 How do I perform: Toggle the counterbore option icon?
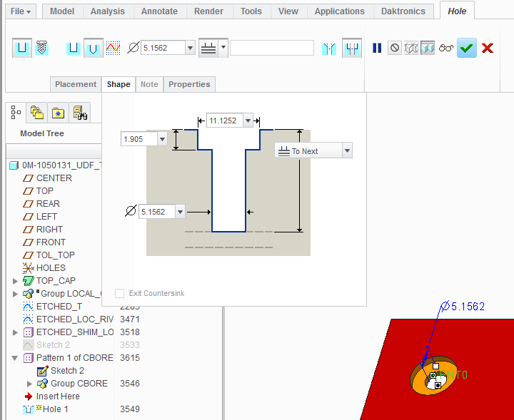click(352, 48)
